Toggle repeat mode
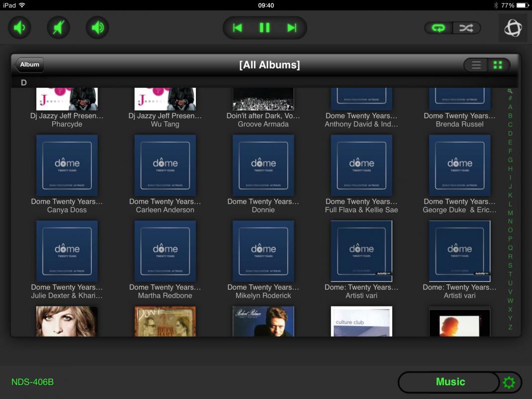This screenshot has height=399, width=532. tap(438, 28)
